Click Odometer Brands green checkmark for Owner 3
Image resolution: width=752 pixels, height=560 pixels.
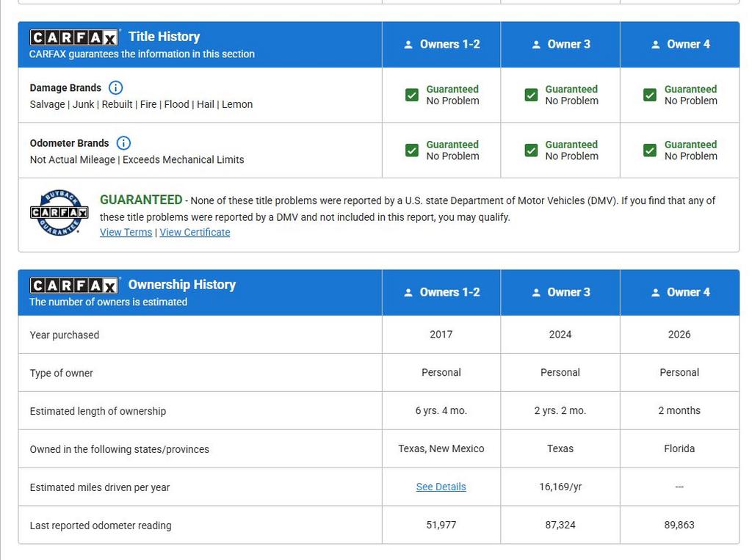click(531, 150)
